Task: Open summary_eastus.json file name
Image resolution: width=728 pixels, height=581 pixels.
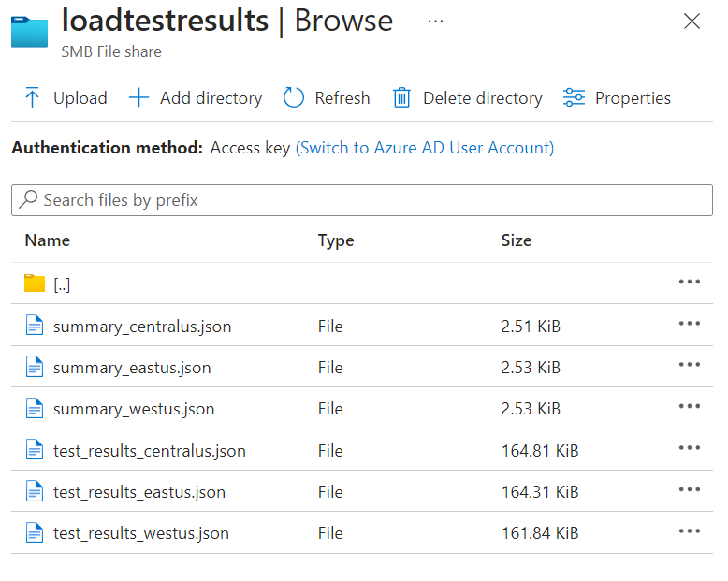Action: coord(132,368)
